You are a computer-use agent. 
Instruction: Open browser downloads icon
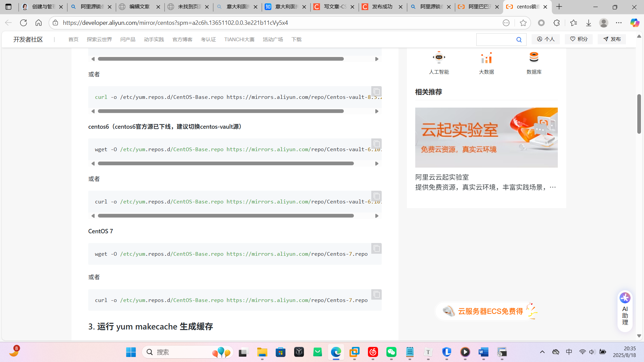589,23
